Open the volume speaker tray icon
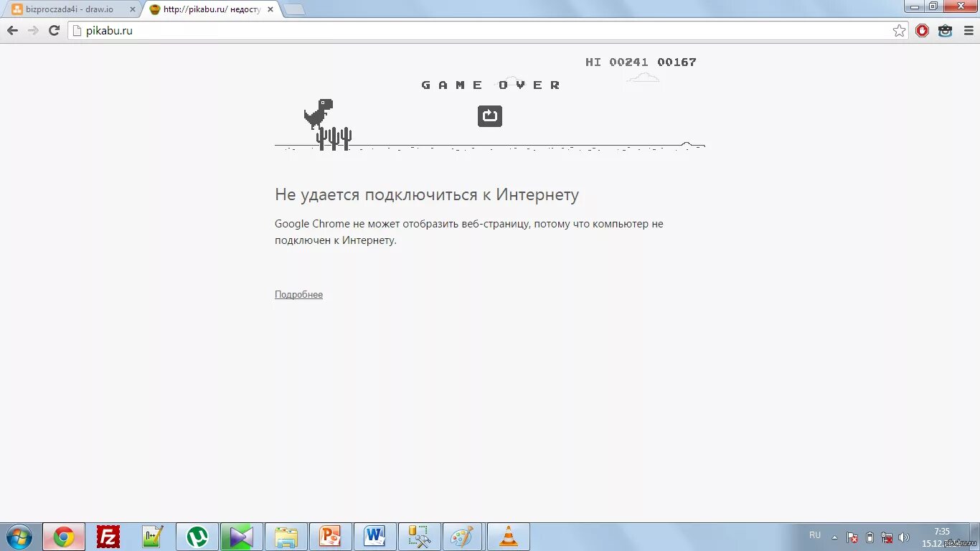980x551 pixels. point(904,537)
